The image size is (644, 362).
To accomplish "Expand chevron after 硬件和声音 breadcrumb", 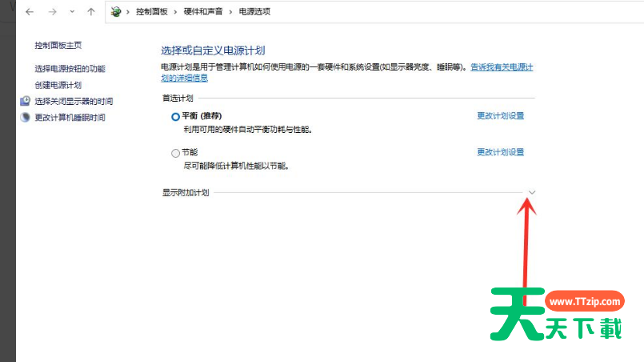I will tap(230, 12).
